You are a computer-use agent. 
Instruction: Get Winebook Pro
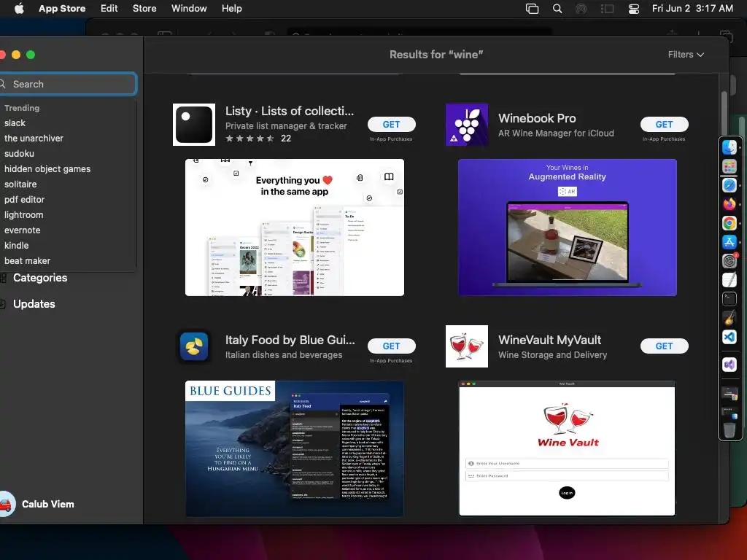664,124
